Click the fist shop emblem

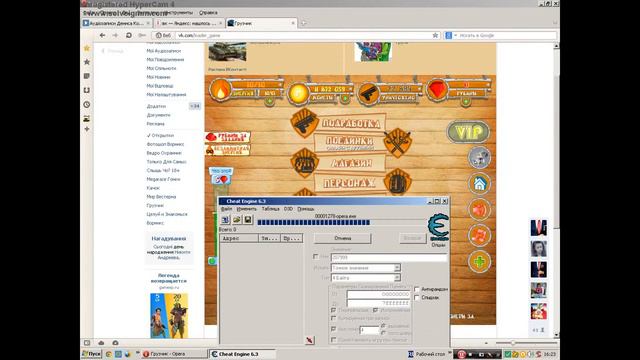(x=304, y=162)
